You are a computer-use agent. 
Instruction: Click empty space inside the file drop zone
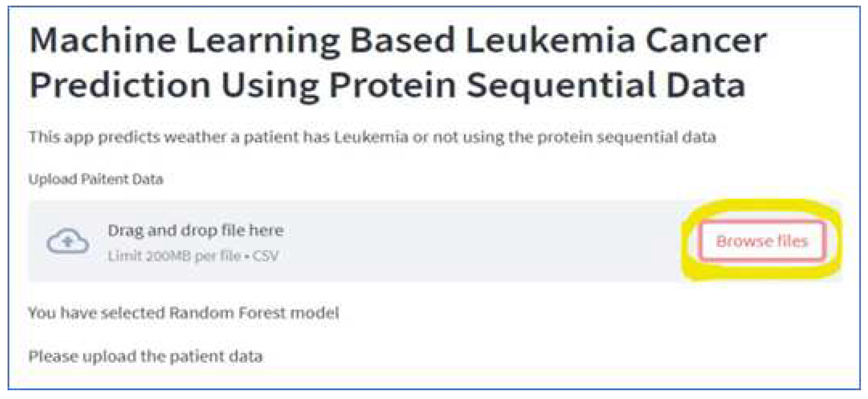(472, 241)
